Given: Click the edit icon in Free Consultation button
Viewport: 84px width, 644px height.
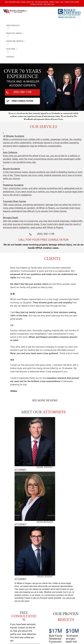Looking at the screenshot, I should [x=8, y=101].
